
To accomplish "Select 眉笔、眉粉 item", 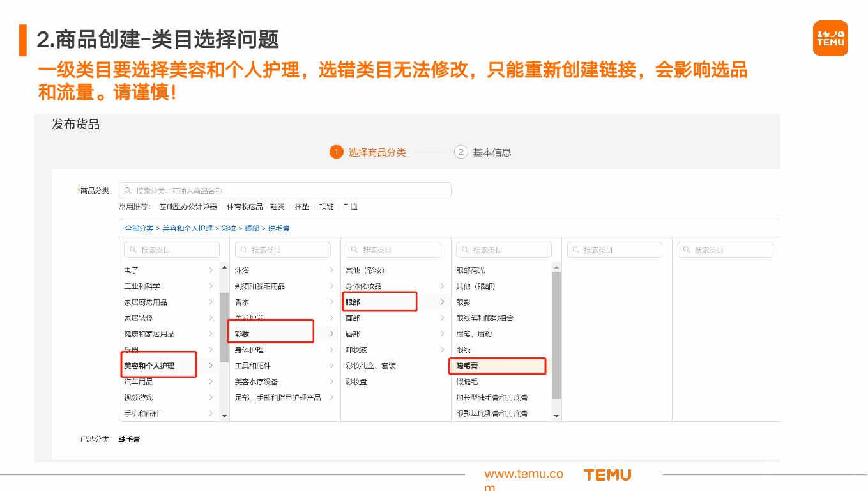I will [474, 334].
